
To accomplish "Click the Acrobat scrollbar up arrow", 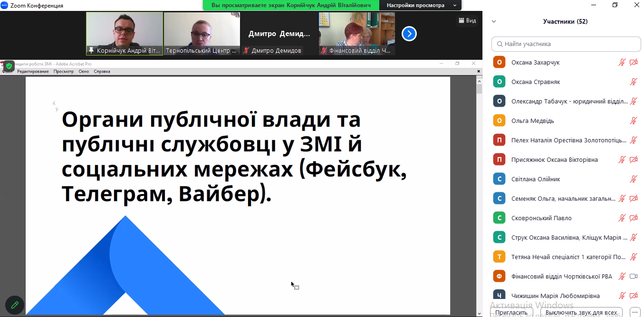I will tap(480, 80).
